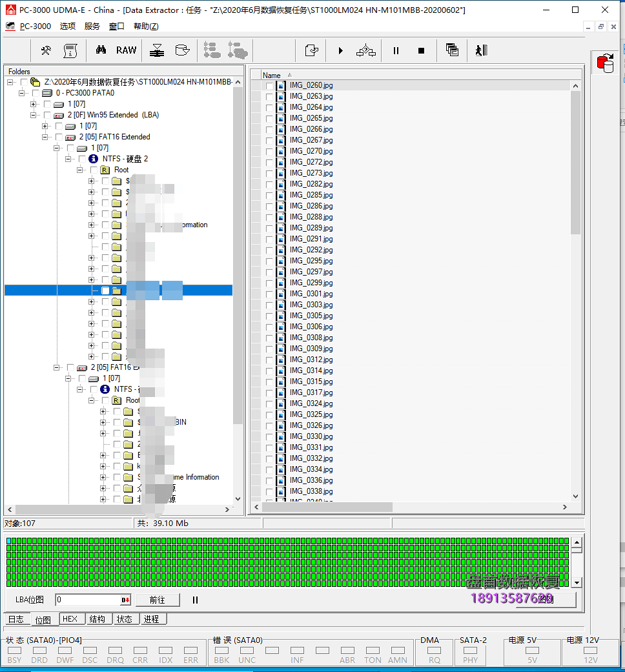Click the NTFS 硬盘 2 info icon
Viewport: 625px width, 672px height.
point(93,159)
